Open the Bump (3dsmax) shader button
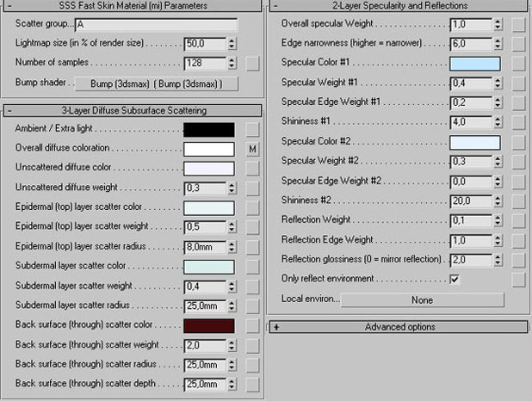The width and height of the screenshot is (532, 401). point(157,83)
